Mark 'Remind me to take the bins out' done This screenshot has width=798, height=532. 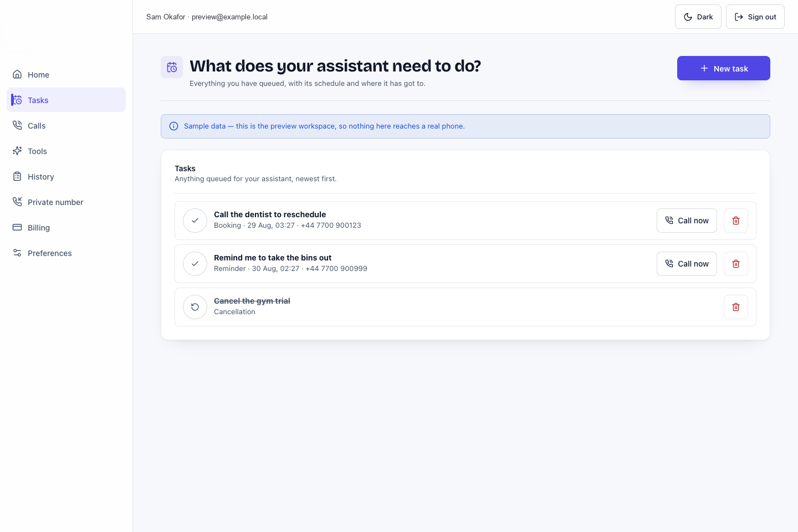pos(195,264)
